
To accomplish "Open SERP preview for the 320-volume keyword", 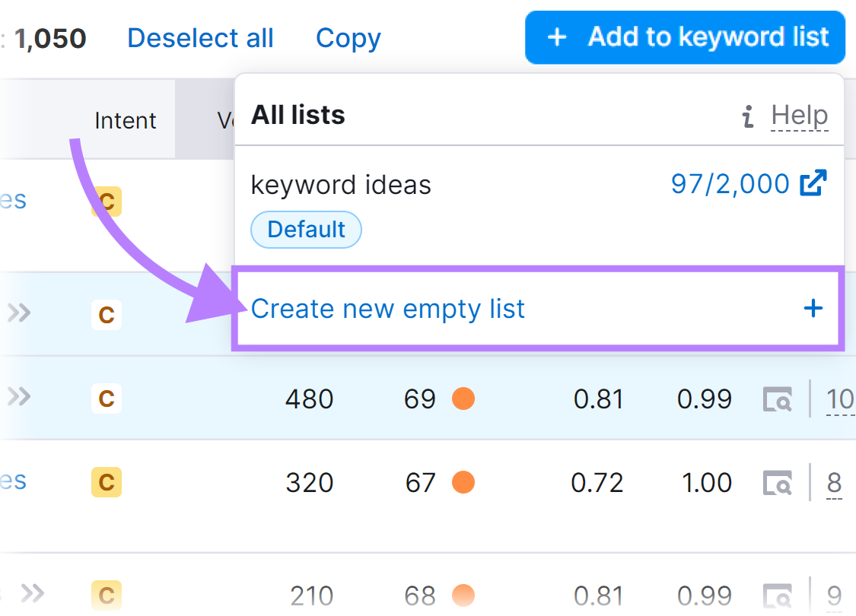I will [x=777, y=482].
